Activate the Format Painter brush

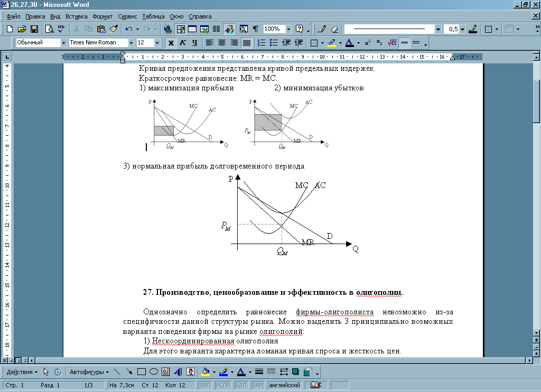tap(114, 29)
